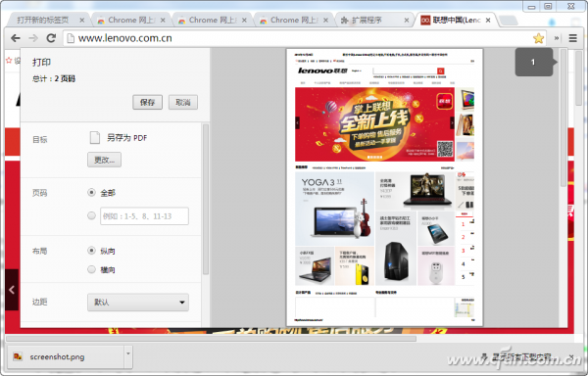
Task: Click the print preview vertical scrollbar
Action: (x=563, y=117)
